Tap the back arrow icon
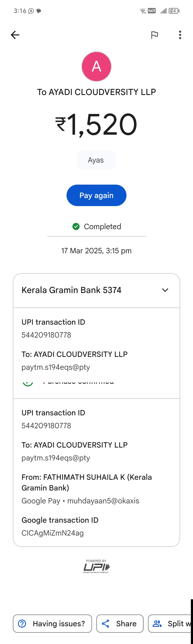This screenshot has width=193, height=644. click(15, 35)
